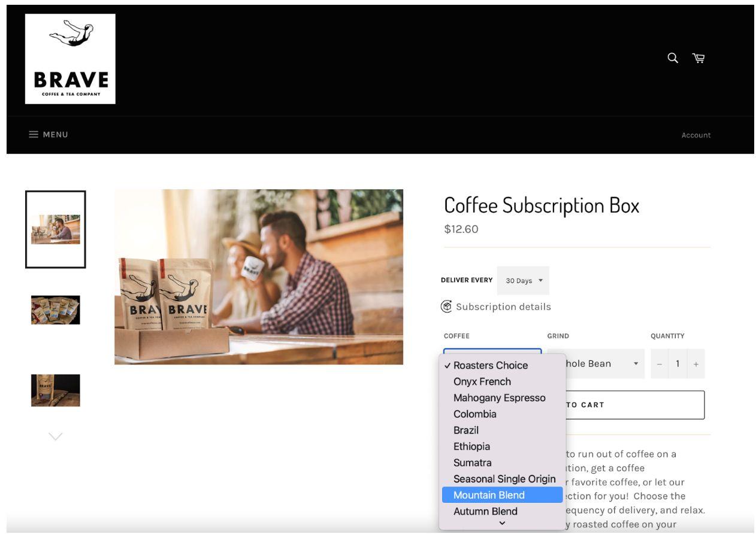Increase quantity with the plus button
Screen dimensions: 756x534
pos(695,364)
